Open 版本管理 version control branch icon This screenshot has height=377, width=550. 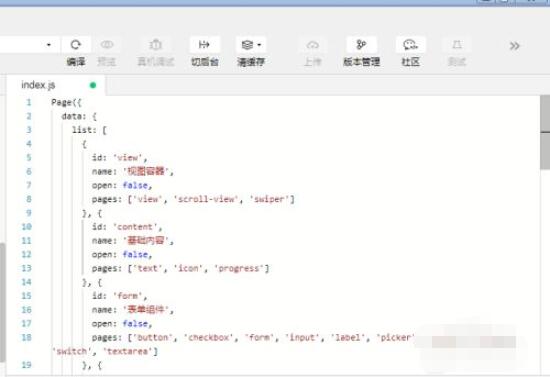point(361,45)
